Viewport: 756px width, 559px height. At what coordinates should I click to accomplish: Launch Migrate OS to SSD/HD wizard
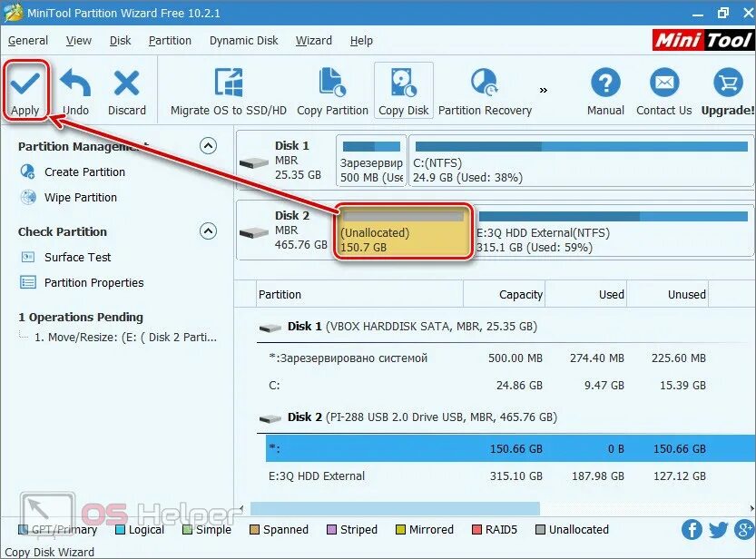[228, 91]
